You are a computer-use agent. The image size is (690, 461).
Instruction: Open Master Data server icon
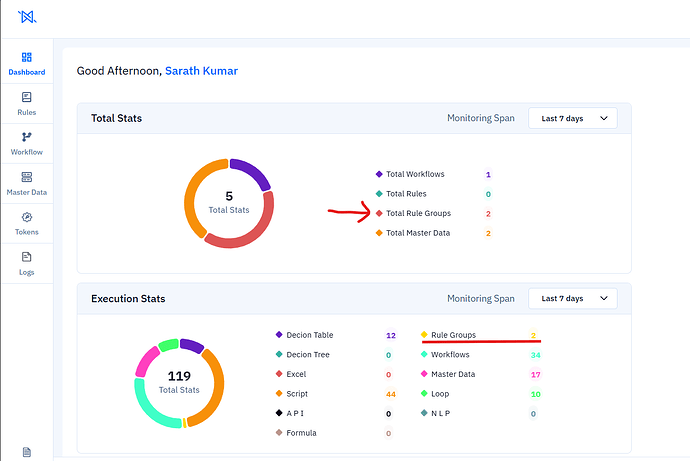(26, 177)
